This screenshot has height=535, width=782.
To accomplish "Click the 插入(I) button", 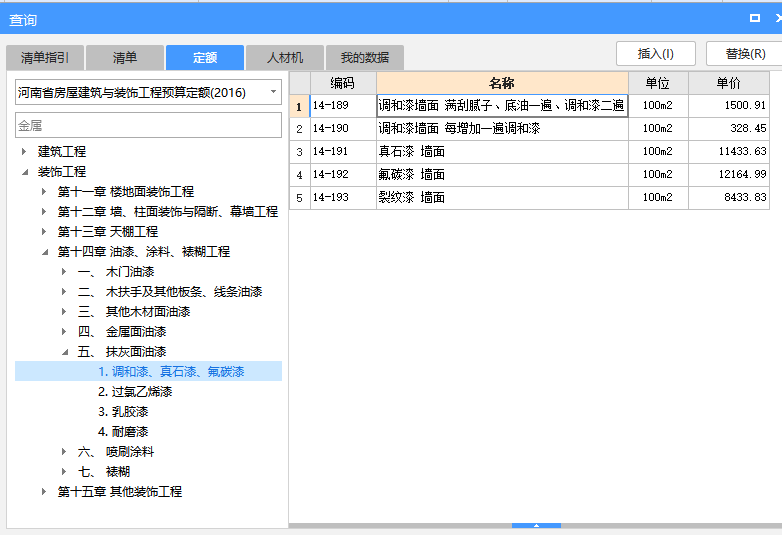I will click(656, 53).
